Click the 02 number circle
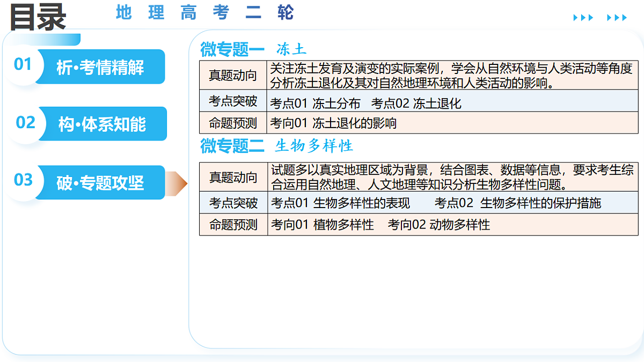 coord(25,123)
